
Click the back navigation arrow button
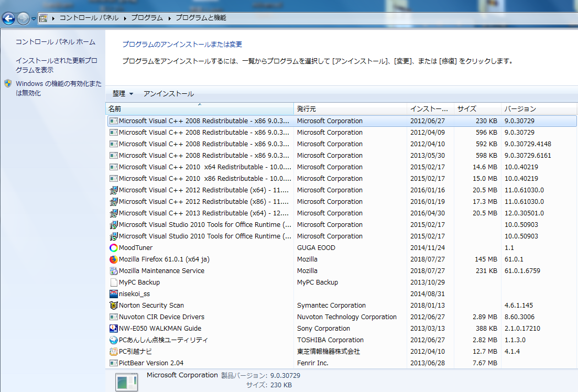(x=9, y=18)
